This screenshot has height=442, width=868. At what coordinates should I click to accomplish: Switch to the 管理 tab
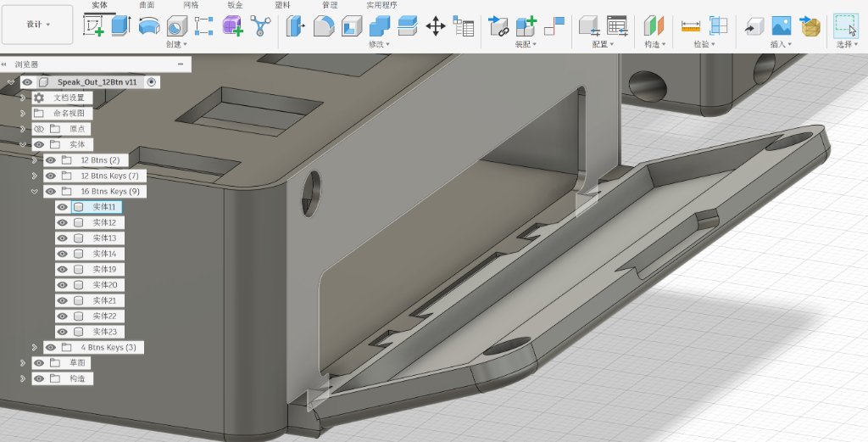pyautogui.click(x=330, y=5)
